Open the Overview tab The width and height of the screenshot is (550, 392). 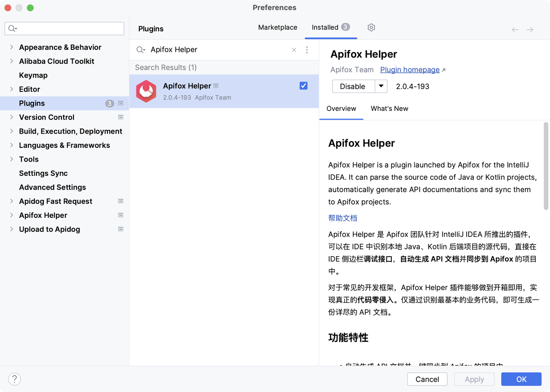click(x=341, y=109)
